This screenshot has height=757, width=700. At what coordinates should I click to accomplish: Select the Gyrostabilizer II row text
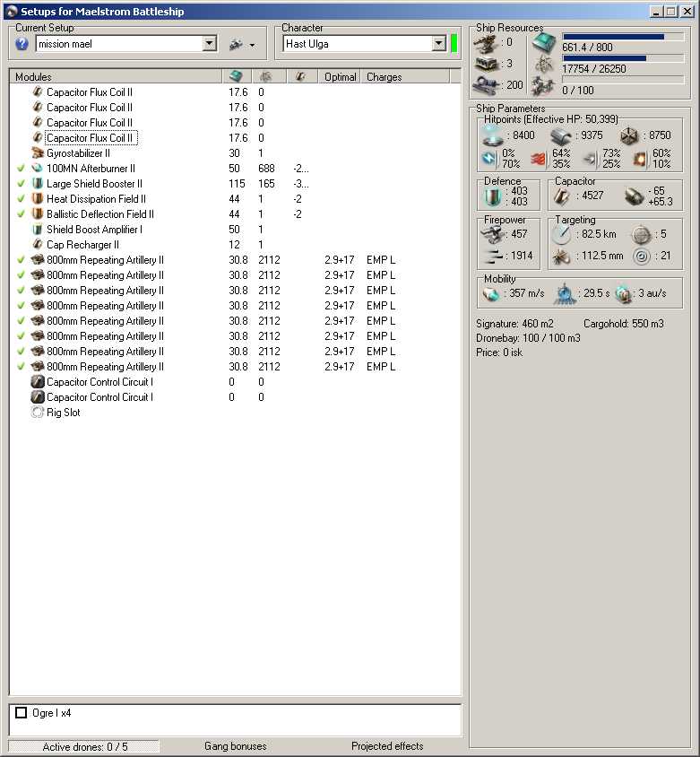78,153
